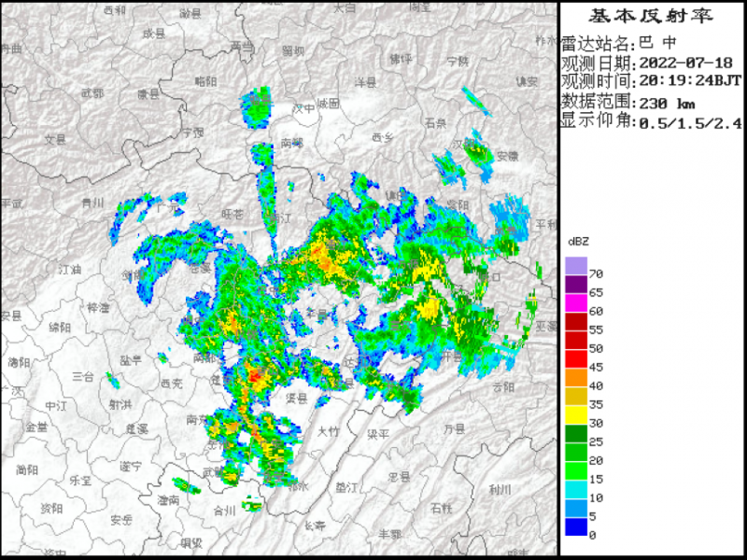Choose the cyan 10–15 dBZ legend swatch
The height and width of the screenshot is (560, 747).
tap(575, 488)
